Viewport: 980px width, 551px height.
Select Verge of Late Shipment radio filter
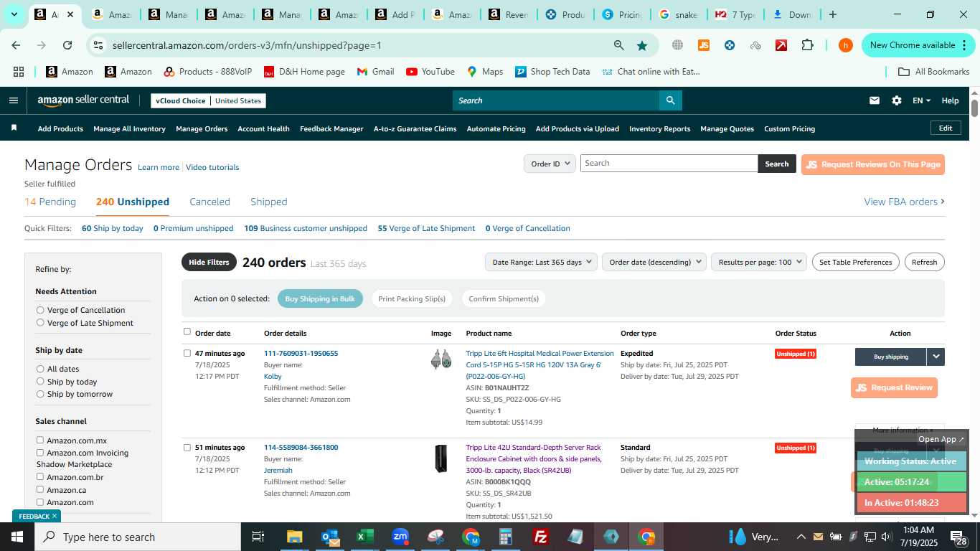click(x=40, y=323)
